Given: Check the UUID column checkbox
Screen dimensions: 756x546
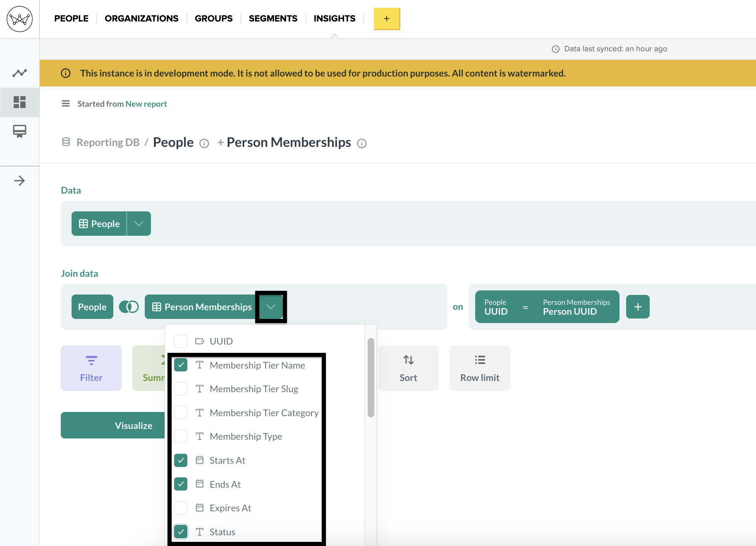Looking at the screenshot, I should point(181,341).
